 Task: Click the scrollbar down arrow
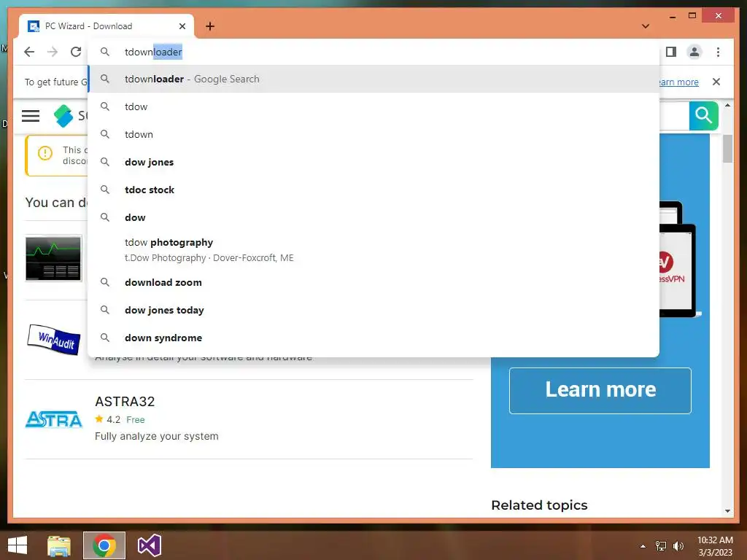(x=727, y=511)
